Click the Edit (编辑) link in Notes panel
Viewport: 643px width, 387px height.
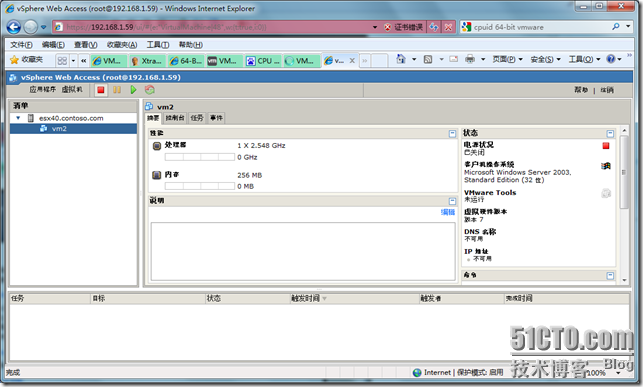coord(448,212)
